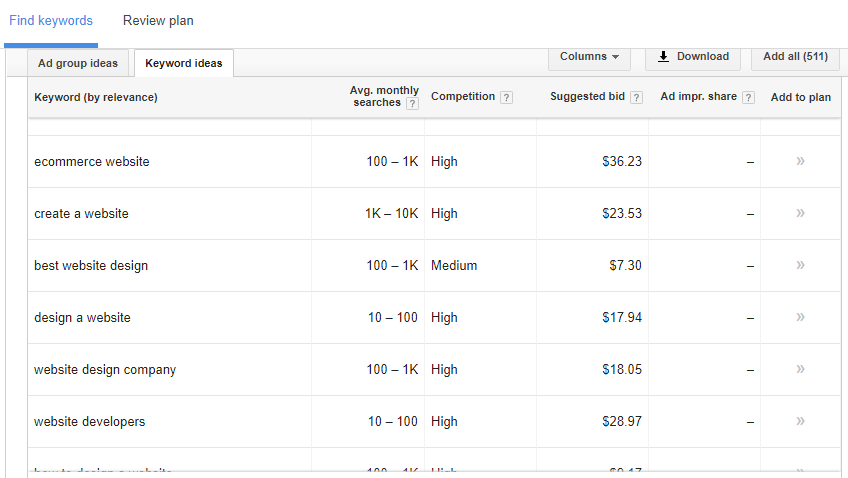
Task: Open the Review plan tab
Action: point(158,20)
